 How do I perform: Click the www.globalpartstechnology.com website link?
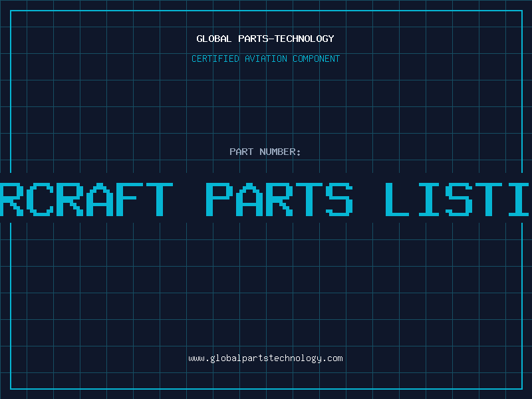265,358
